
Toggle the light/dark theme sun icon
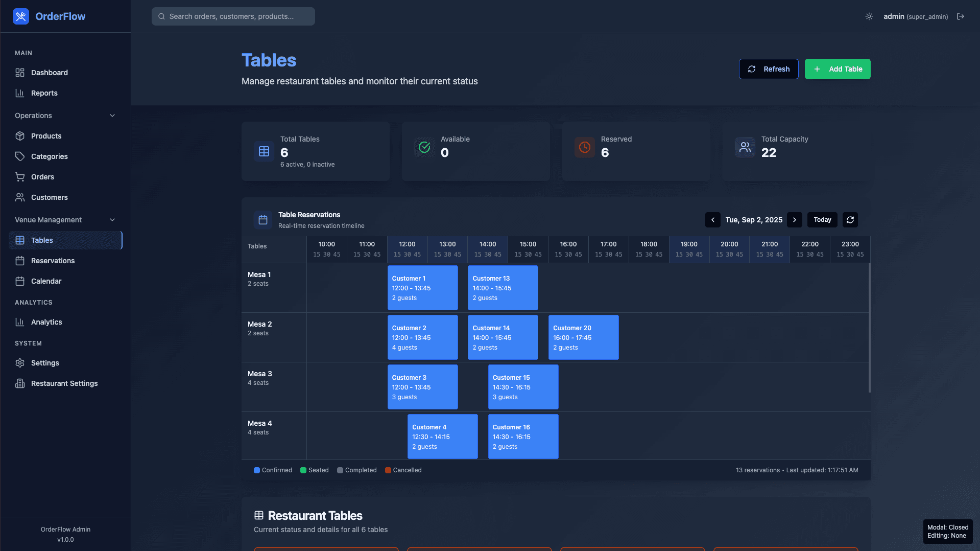869,16
